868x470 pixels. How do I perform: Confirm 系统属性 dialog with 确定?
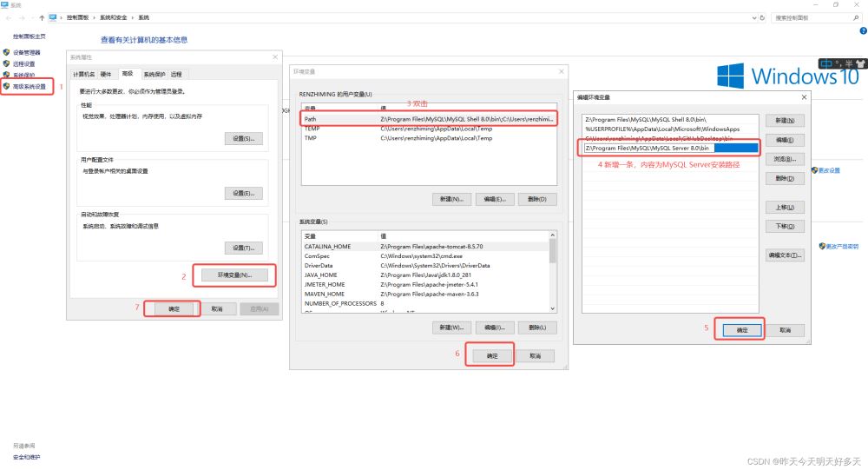pyautogui.click(x=174, y=308)
